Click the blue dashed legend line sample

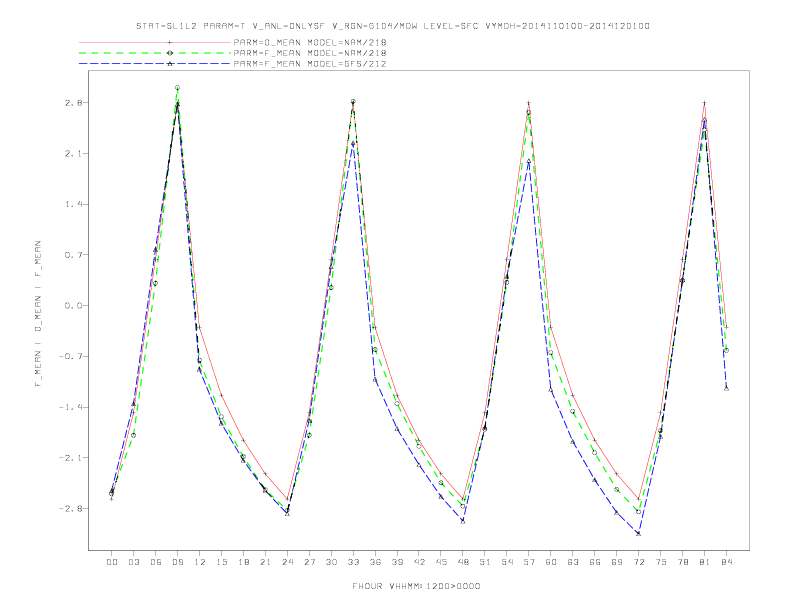point(155,64)
